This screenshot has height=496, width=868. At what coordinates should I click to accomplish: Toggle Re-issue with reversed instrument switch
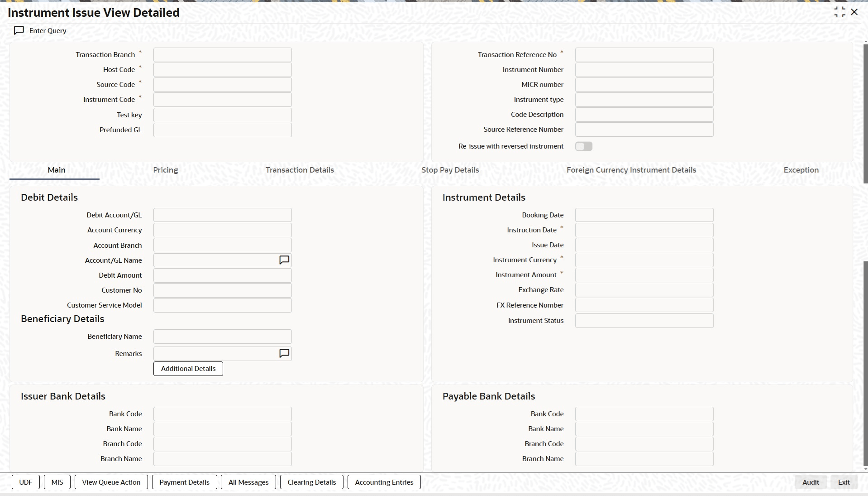tap(584, 146)
